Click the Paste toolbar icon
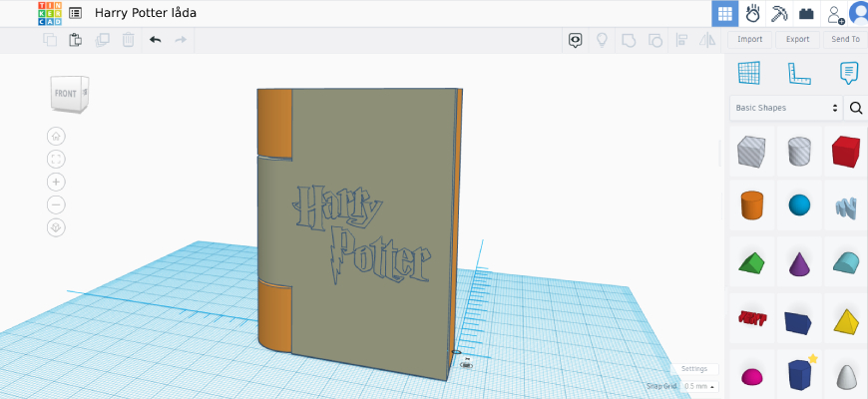Screen dimensions: 868x399 pos(75,40)
